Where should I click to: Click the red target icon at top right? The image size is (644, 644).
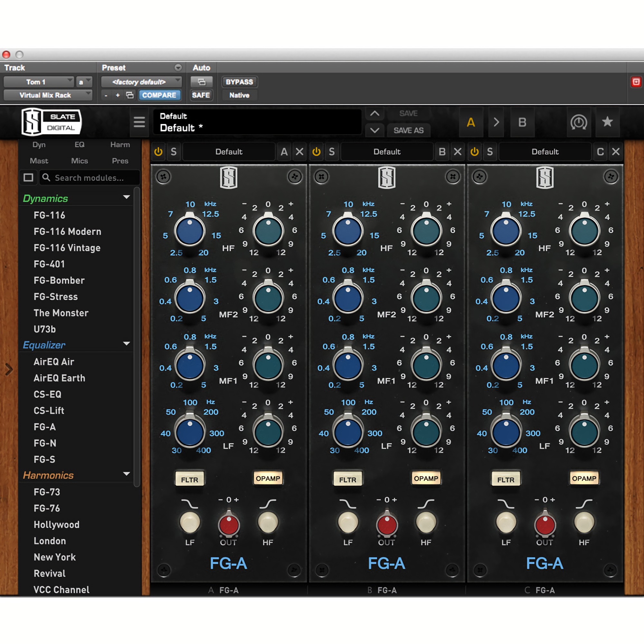[x=636, y=82]
